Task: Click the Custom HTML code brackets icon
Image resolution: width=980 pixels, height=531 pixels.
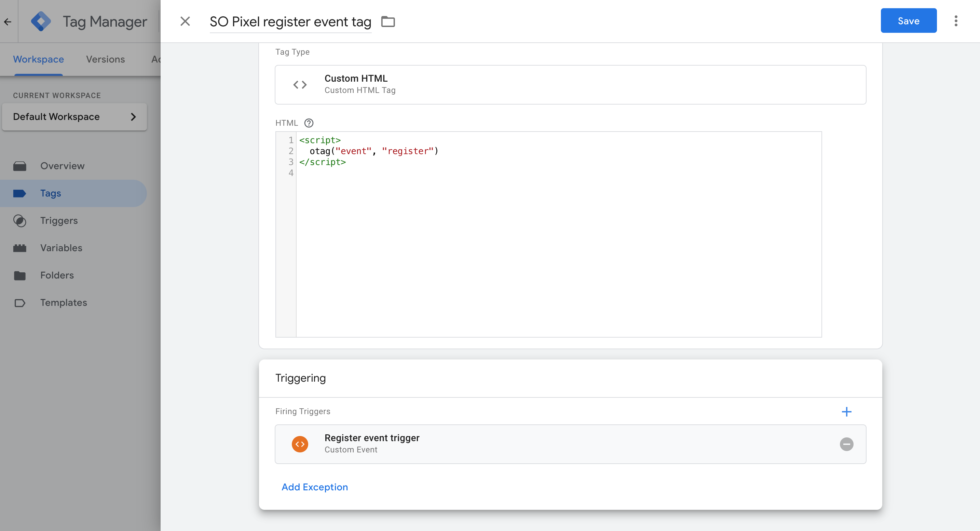Action: [x=300, y=84]
